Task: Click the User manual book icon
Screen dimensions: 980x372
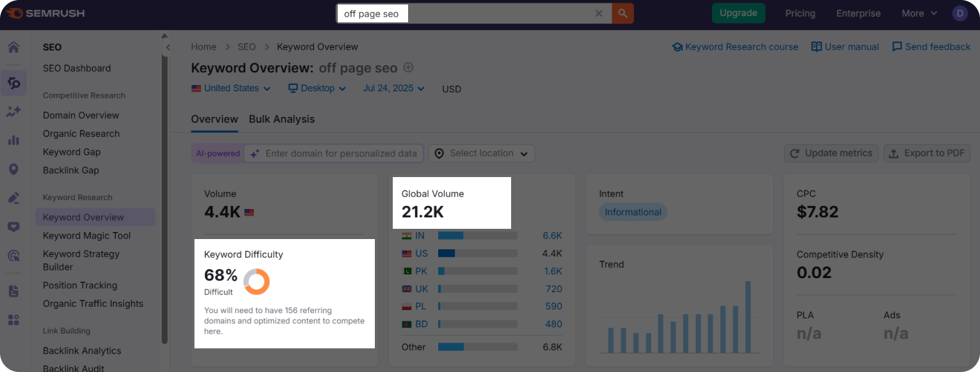Action: pyautogui.click(x=816, y=47)
